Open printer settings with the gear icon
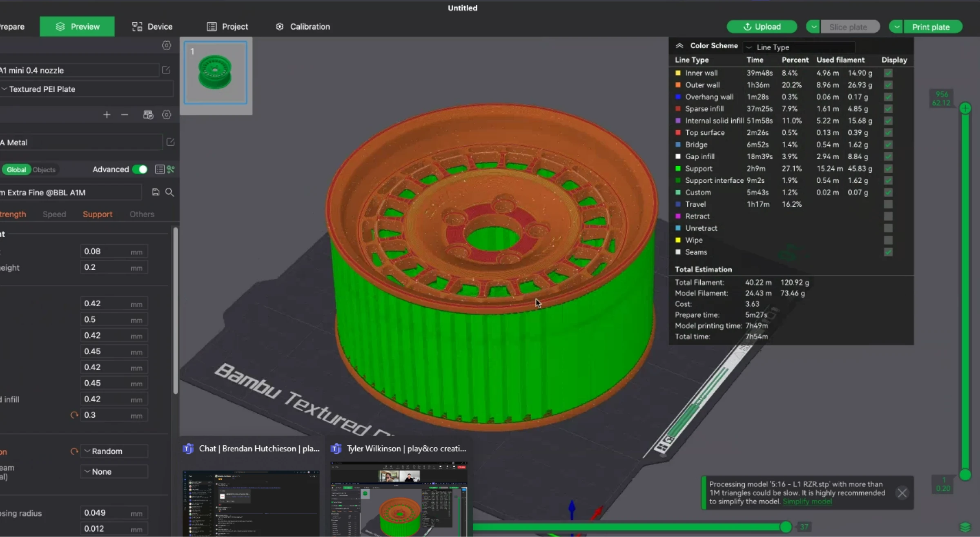The width and height of the screenshot is (980, 537). point(167,46)
